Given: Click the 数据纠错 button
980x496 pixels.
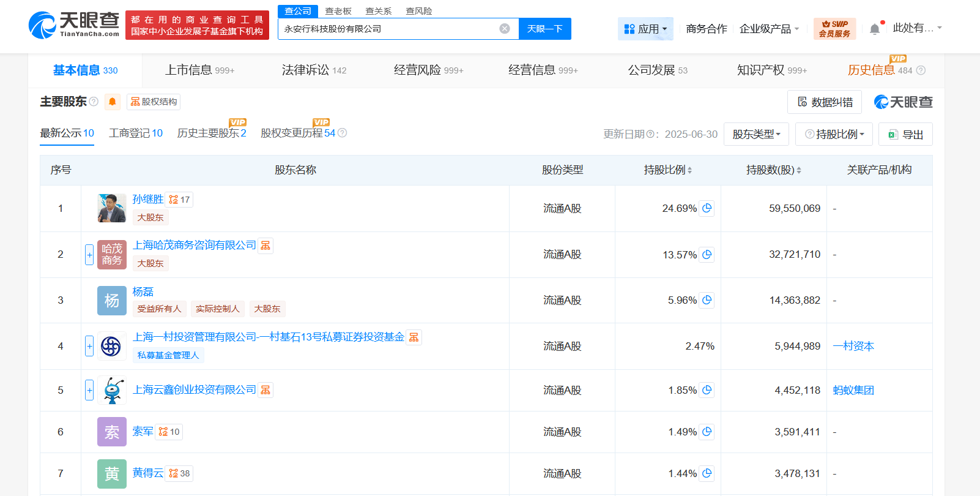Looking at the screenshot, I should (x=825, y=102).
